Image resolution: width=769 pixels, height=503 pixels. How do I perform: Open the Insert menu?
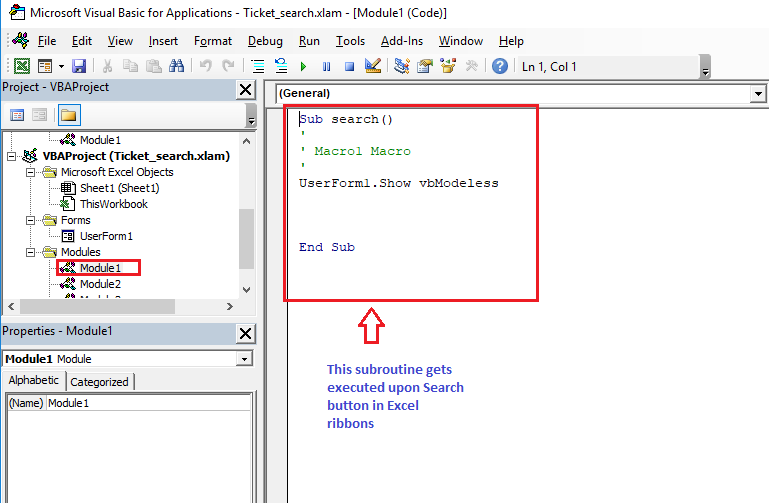pos(163,41)
